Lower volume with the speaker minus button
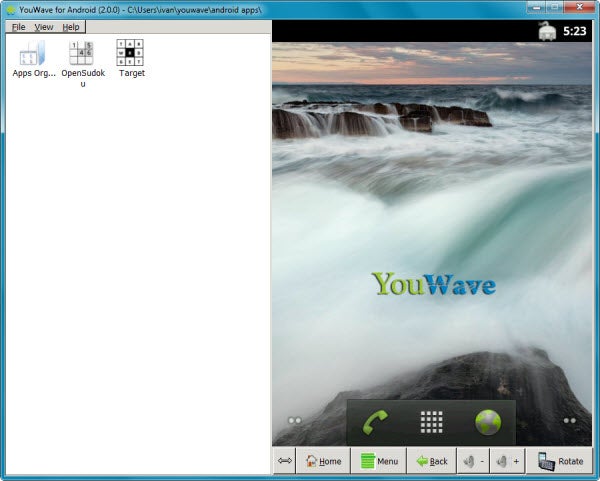The height and width of the screenshot is (481, 600). 474,461
